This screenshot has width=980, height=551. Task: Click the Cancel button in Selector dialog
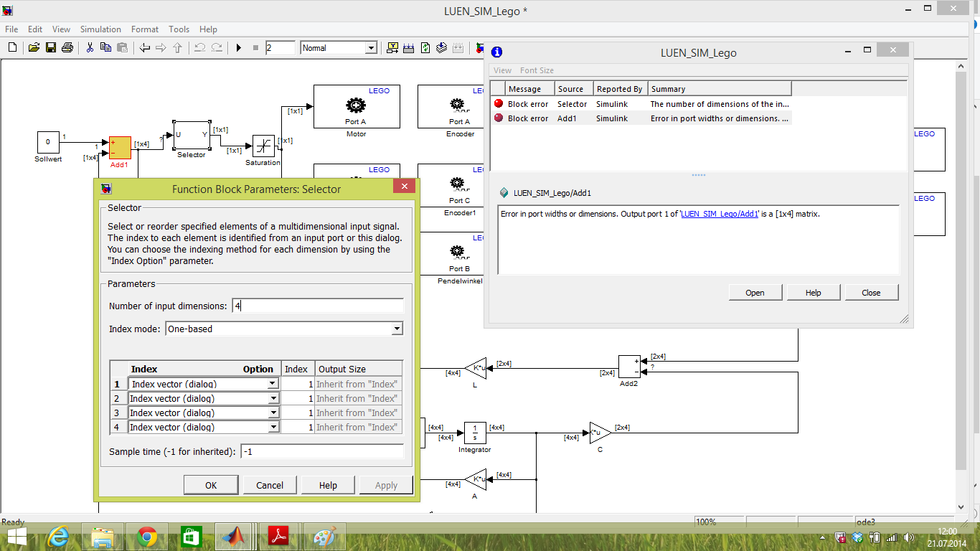coord(270,485)
